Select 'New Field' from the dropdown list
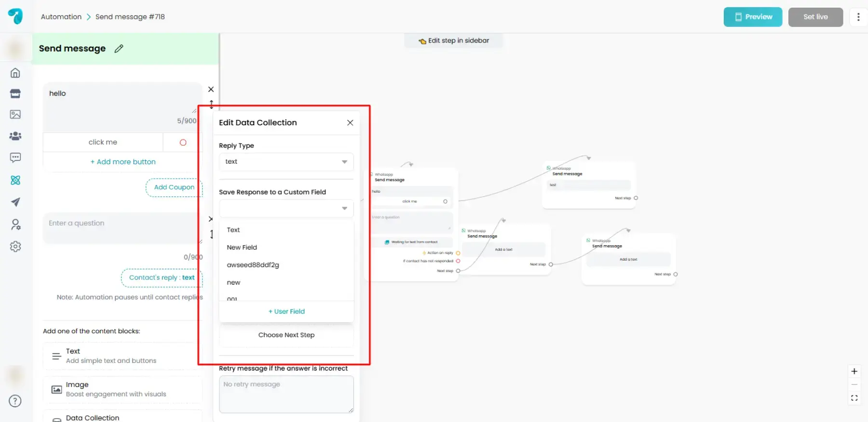868x422 pixels. coord(242,248)
